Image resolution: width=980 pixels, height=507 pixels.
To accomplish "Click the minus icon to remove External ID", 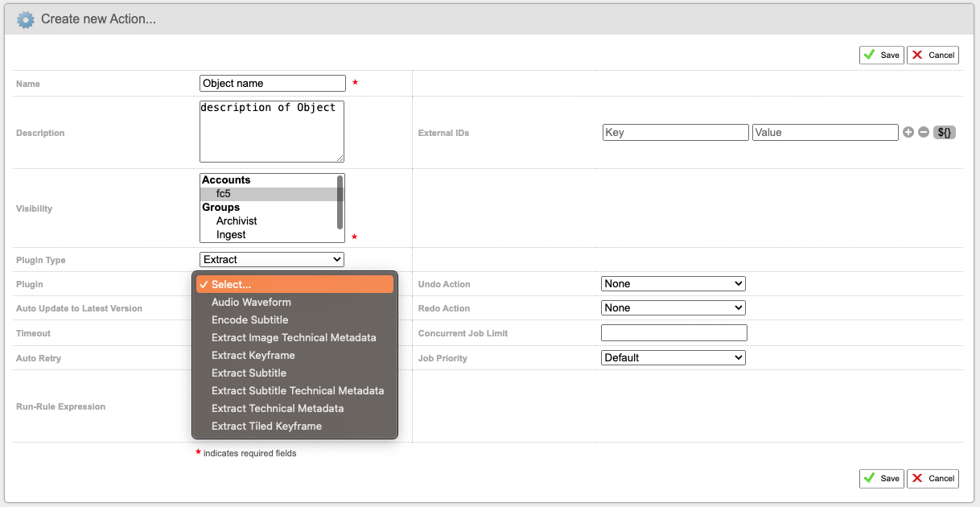I will (x=924, y=133).
